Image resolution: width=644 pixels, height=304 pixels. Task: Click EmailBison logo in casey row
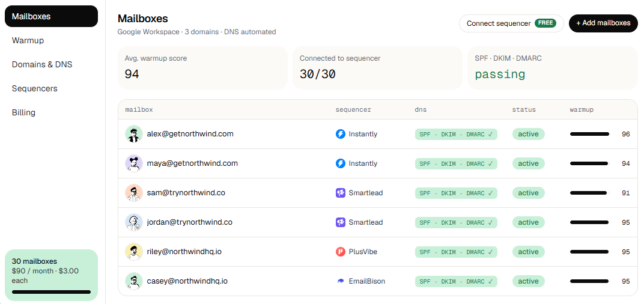click(x=341, y=281)
